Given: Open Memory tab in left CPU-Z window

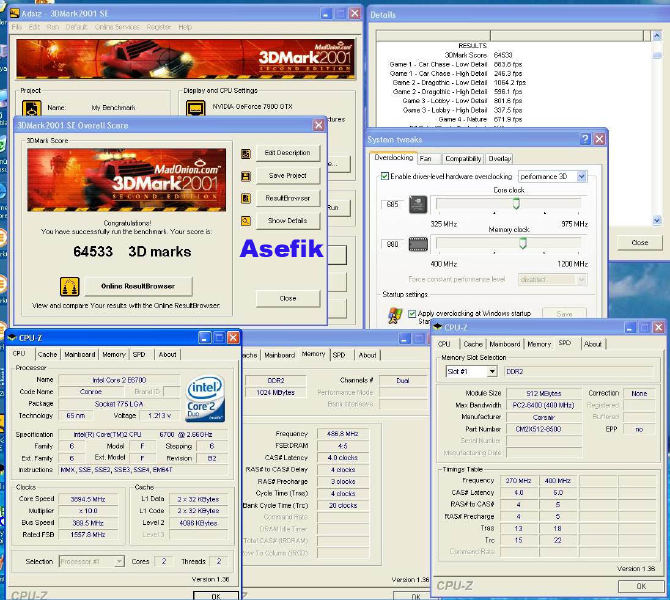Looking at the screenshot, I should click(114, 354).
